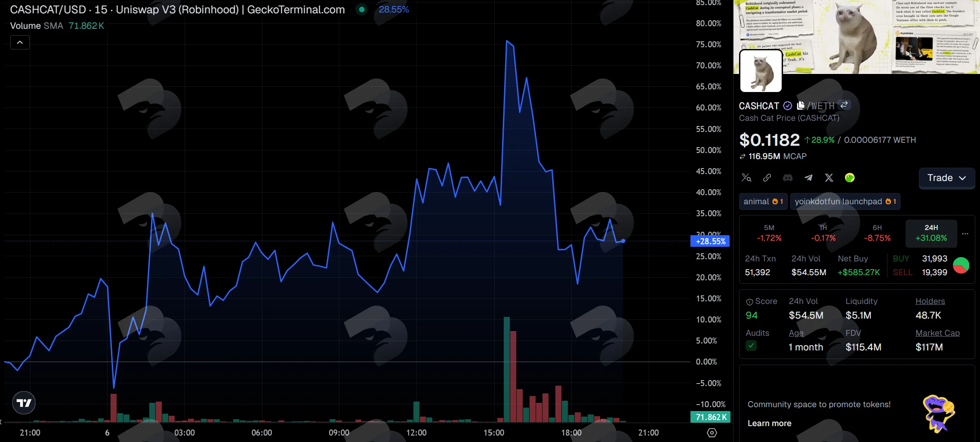Click the 0.00006177 WETH price text
The width and height of the screenshot is (980, 442).
click(880, 140)
